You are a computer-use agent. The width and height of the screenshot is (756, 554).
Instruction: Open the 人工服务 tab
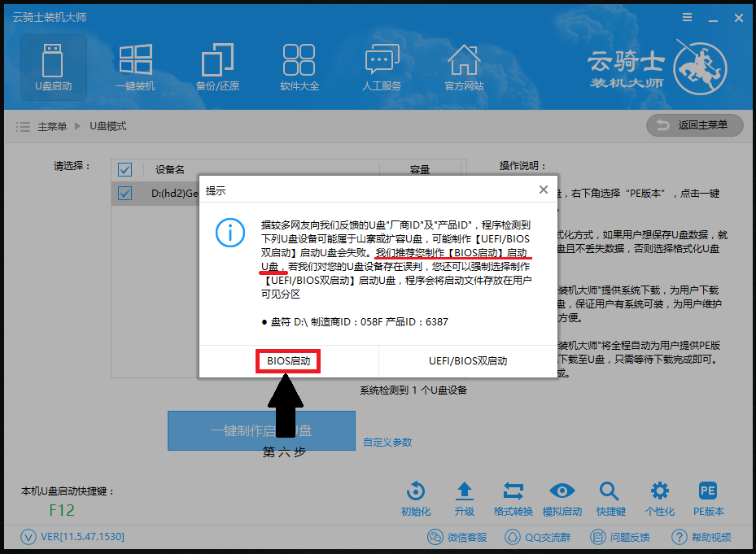382,68
